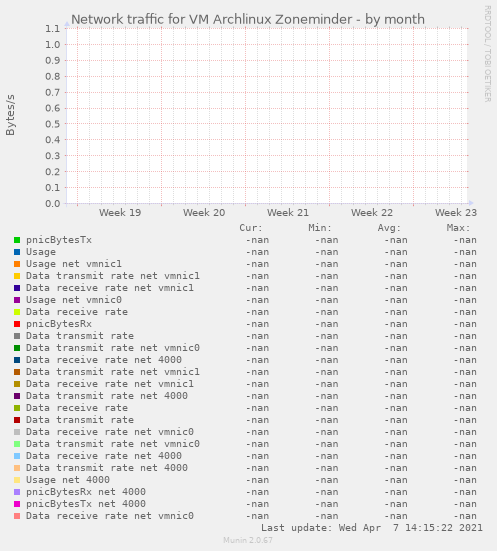Viewport: 497px width, 551px height.
Task: Click the 'Cur:' column header
Action: tap(251, 228)
